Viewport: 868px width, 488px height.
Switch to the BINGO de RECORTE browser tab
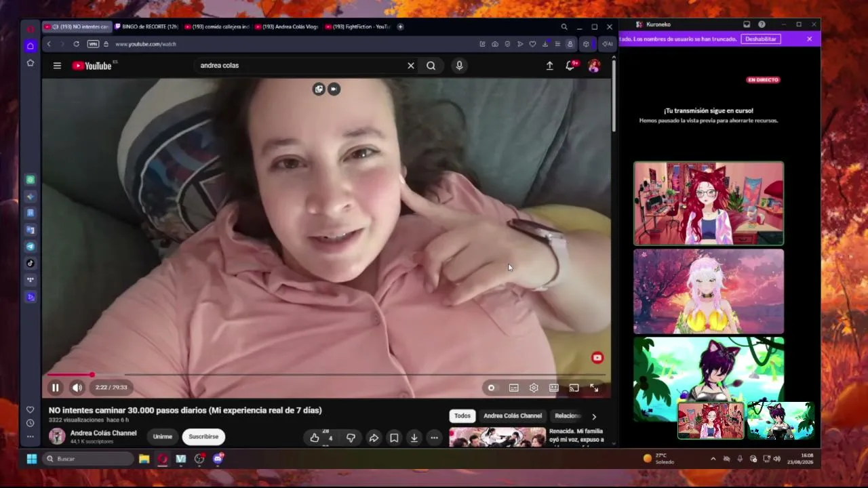(x=146, y=27)
